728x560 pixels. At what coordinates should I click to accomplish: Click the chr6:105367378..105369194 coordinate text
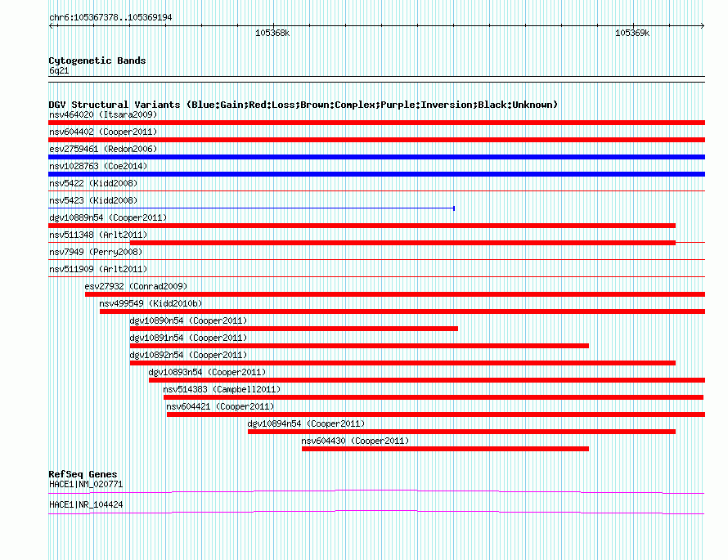click(110, 17)
